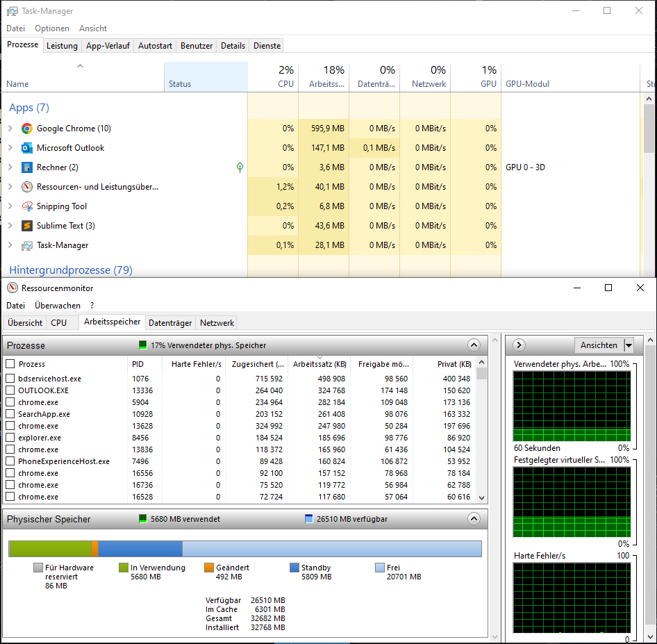Screen dimensions: 657x644
Task: Check the PhoneExperienceHost.exe checkbox
Action: tap(10, 461)
